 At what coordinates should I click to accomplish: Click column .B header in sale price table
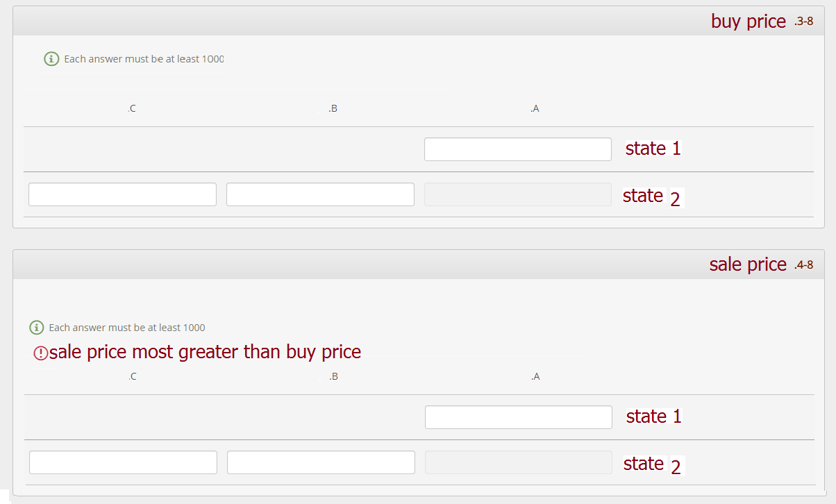(x=333, y=376)
